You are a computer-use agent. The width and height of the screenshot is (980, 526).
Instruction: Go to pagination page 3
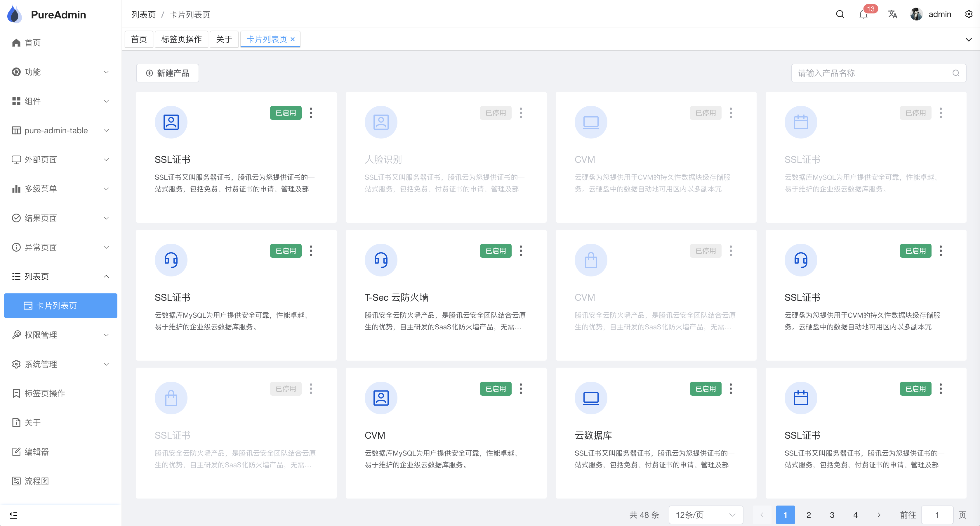pyautogui.click(x=832, y=515)
